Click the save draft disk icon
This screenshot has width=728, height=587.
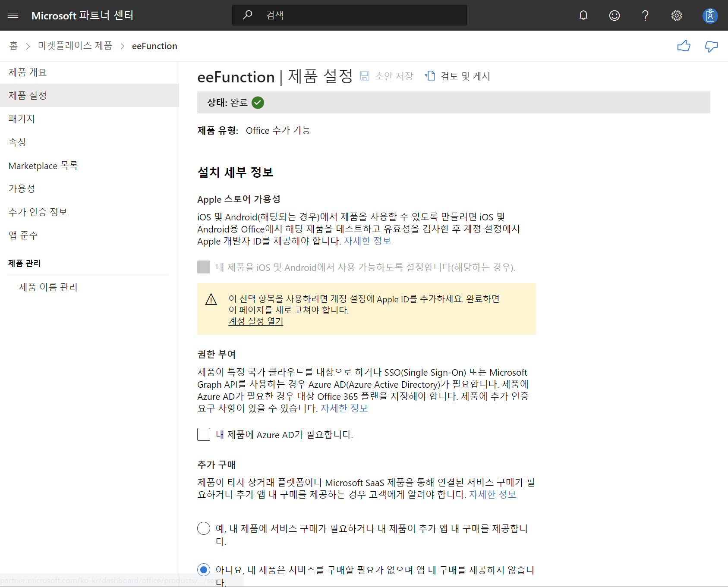pos(365,76)
